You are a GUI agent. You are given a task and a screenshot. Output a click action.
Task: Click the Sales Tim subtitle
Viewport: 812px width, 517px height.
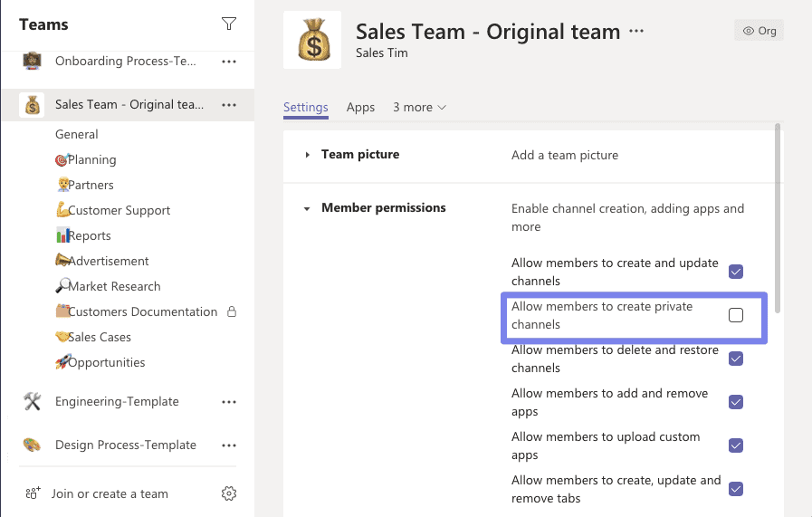pos(382,53)
